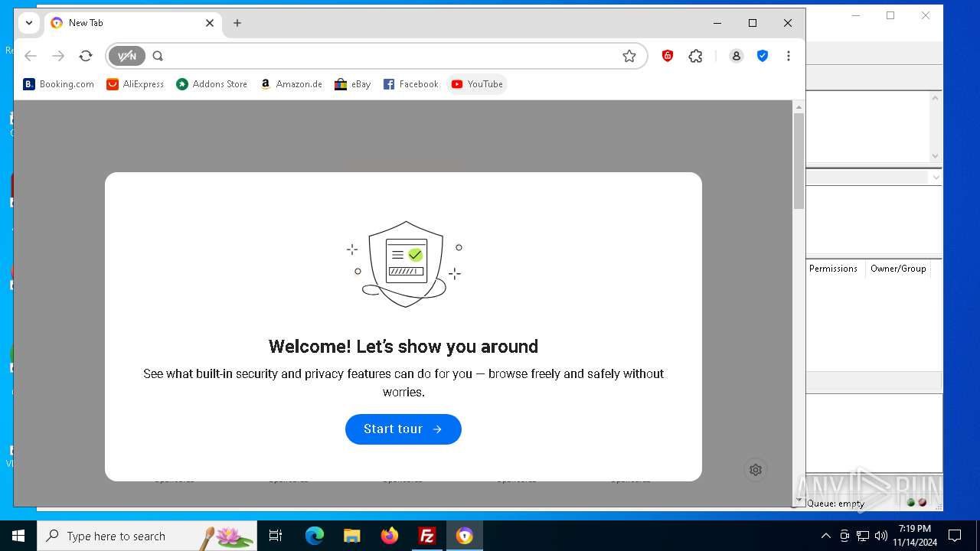Close the New Tab tab

click(x=210, y=23)
